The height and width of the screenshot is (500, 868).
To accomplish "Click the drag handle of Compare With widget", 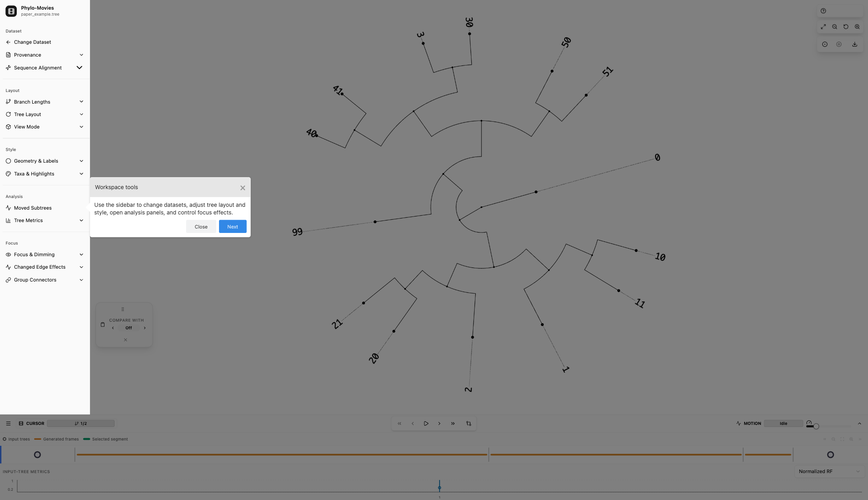I will click(x=123, y=309).
